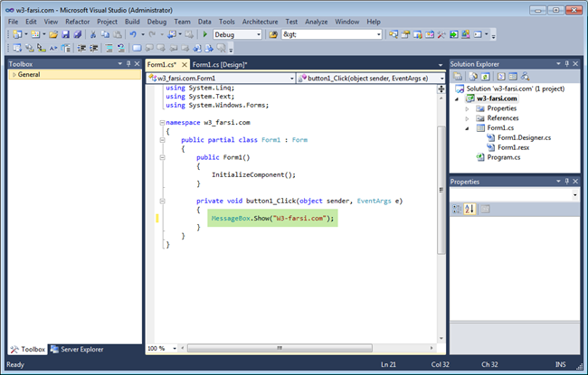Open the Debug configuration dropdown
This screenshot has height=375, width=588.
pyautogui.click(x=259, y=34)
